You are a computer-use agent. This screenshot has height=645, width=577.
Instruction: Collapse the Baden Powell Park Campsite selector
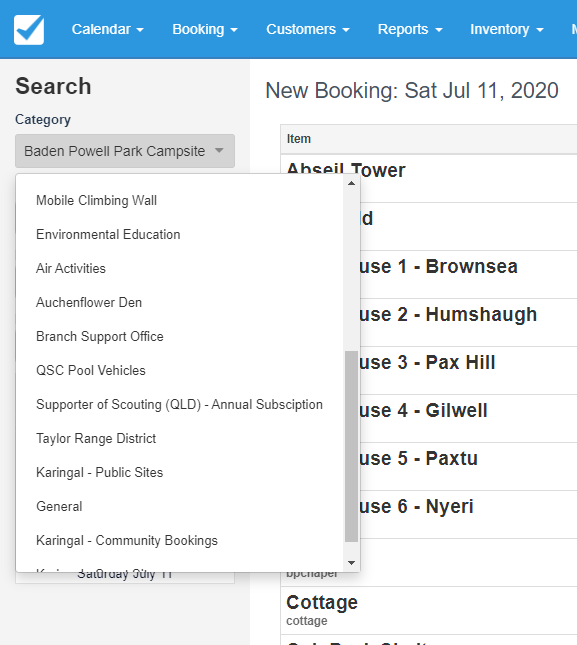(x=125, y=151)
